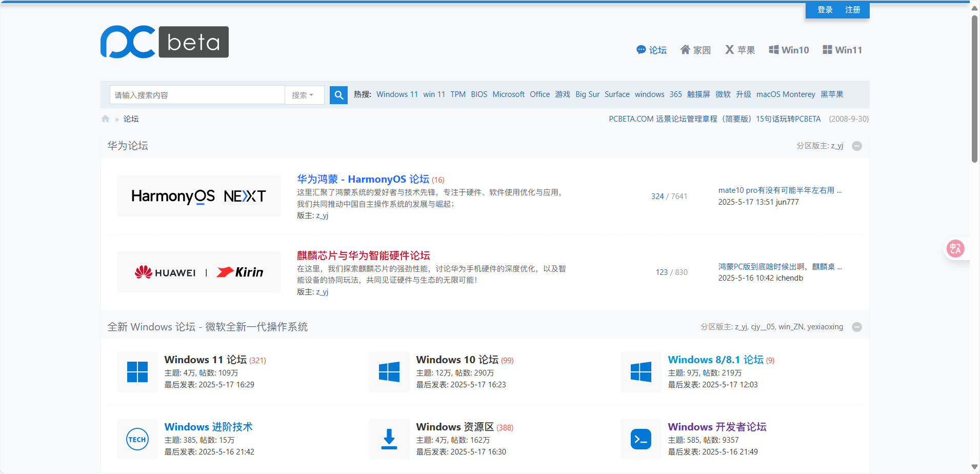The height and width of the screenshot is (474, 980).
Task: Click hot search term Big Sur
Action: (587, 94)
